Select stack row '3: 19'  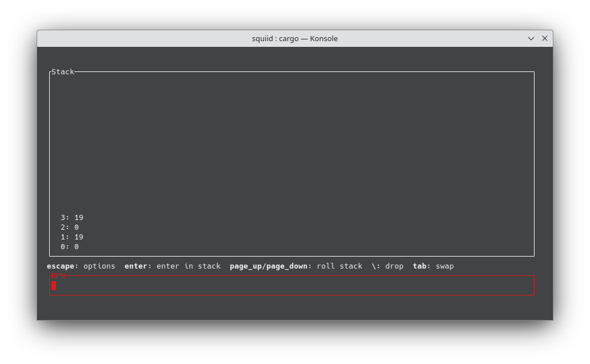72,217
